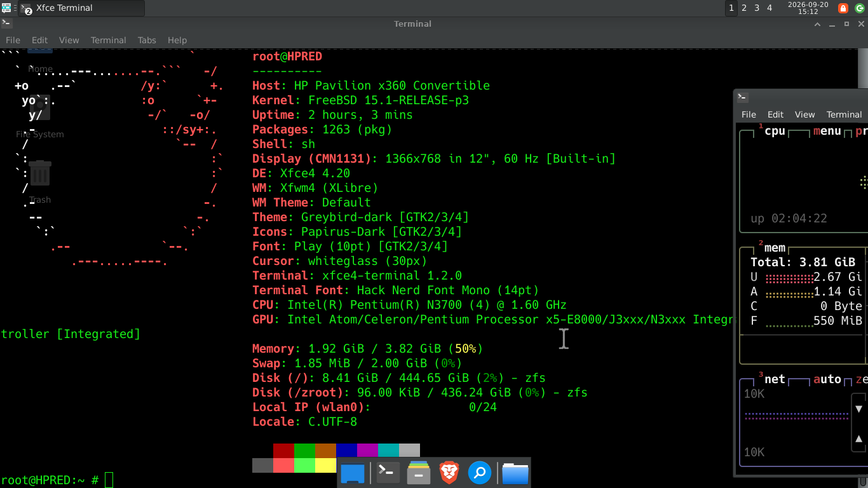Open the View menu in the main Terminal
868x488 pixels.
coord(69,40)
